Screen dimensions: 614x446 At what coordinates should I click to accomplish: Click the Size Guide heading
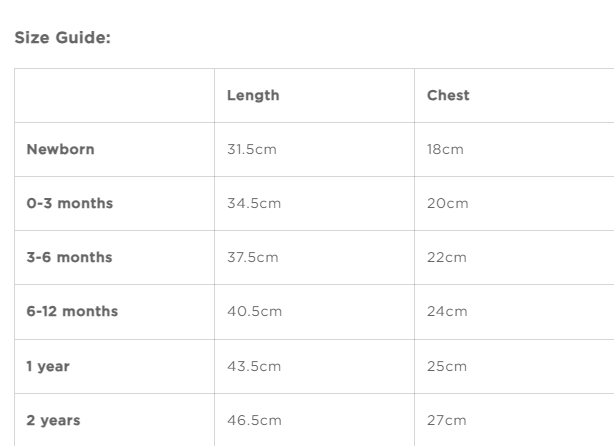(x=62, y=39)
